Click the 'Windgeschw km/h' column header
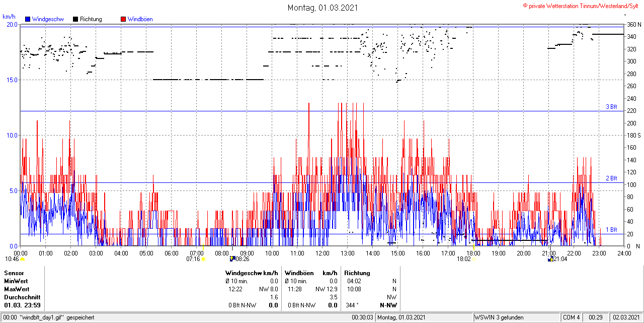 252,273
